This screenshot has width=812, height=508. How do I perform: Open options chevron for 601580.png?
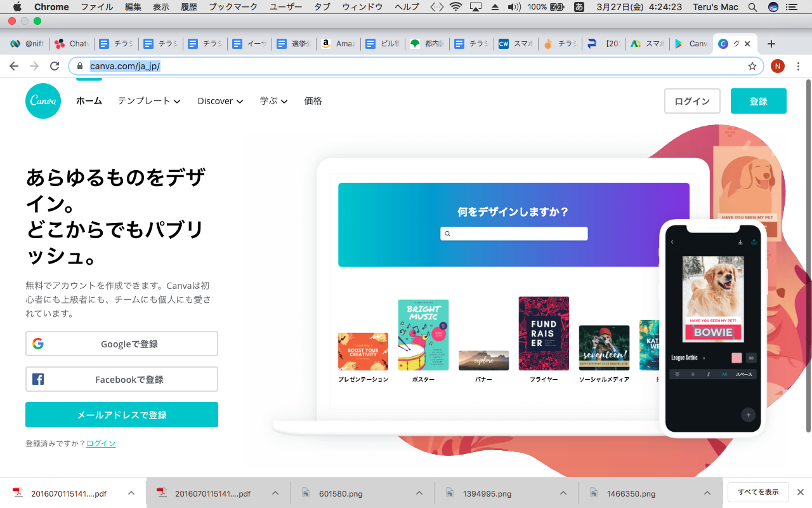pyautogui.click(x=419, y=493)
